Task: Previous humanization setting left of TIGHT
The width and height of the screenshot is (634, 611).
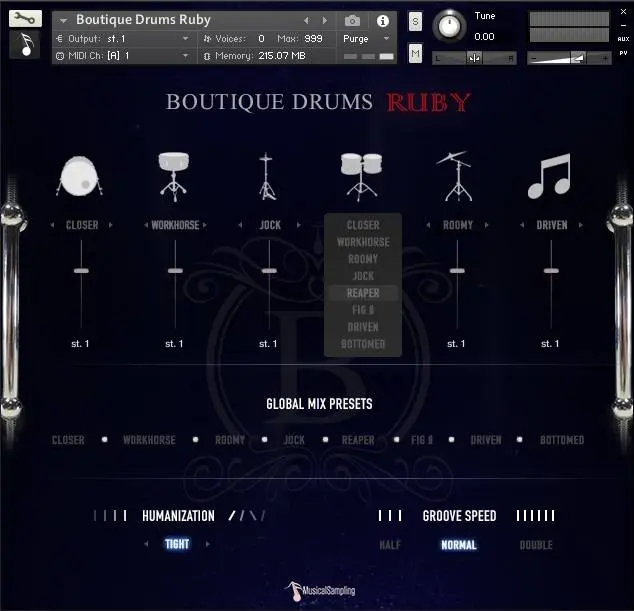Action: (146, 544)
